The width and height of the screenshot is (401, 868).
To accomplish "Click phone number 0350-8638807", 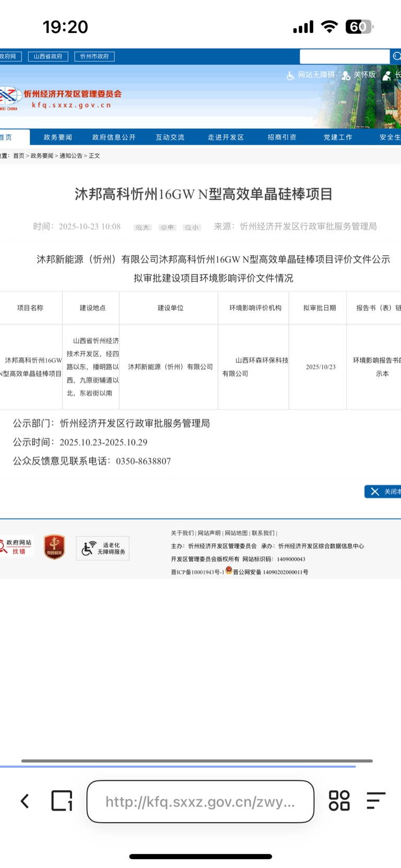I will tap(144, 461).
